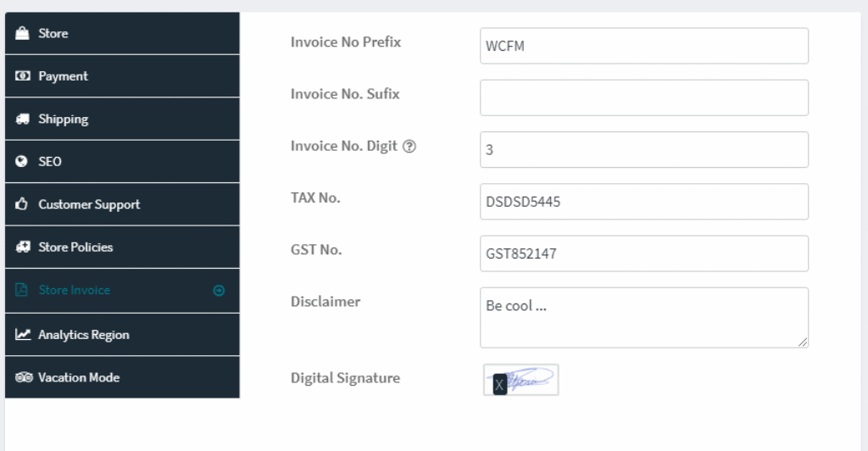868x451 pixels.
Task: Click the Shipping truck icon
Action: (x=23, y=120)
